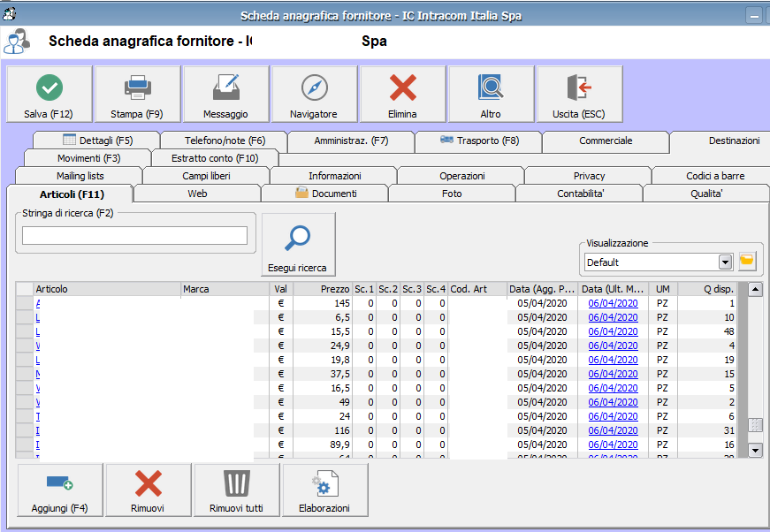Screen dimensions: 770x532
Task: Open the Altro magnifier button
Action: tap(491, 95)
